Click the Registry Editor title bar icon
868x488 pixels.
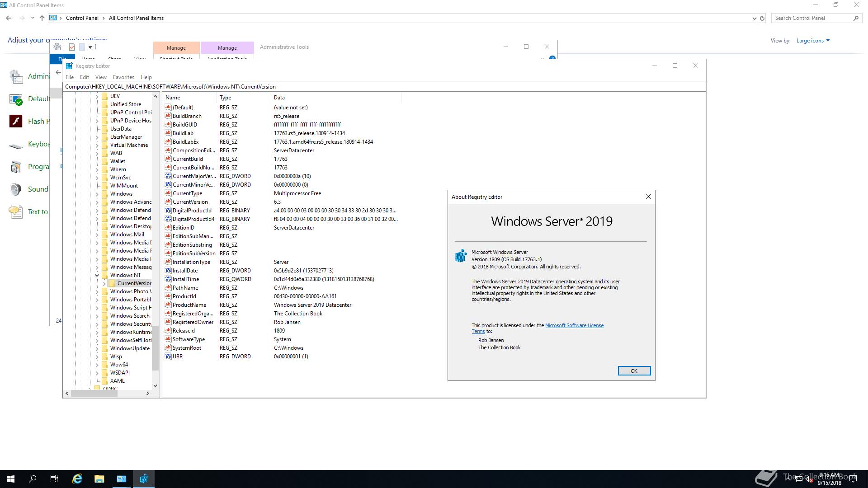(69, 66)
